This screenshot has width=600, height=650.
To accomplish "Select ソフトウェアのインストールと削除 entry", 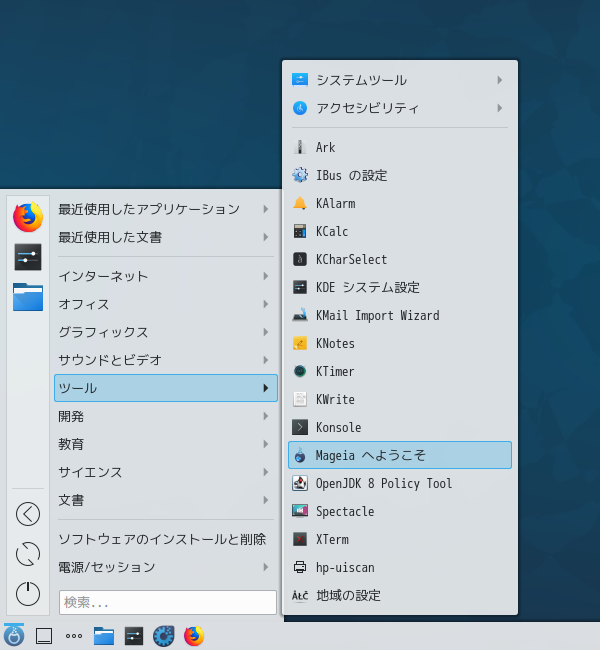I will coord(166,539).
